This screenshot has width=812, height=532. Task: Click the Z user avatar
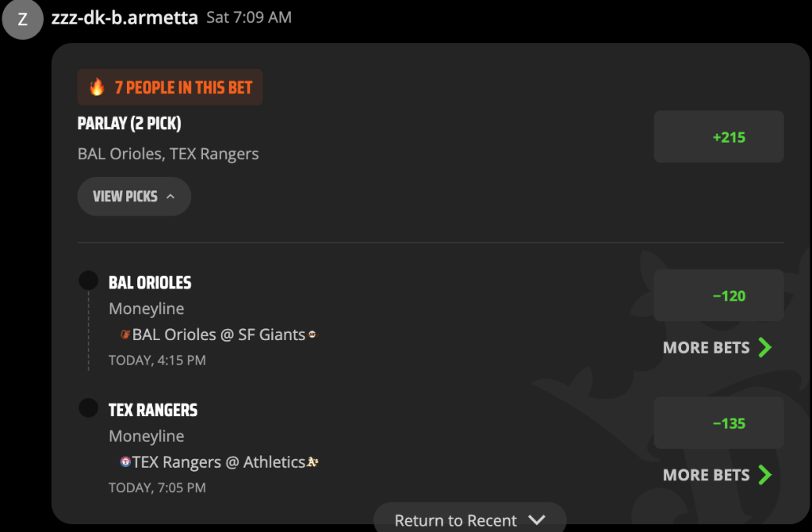coord(22,19)
